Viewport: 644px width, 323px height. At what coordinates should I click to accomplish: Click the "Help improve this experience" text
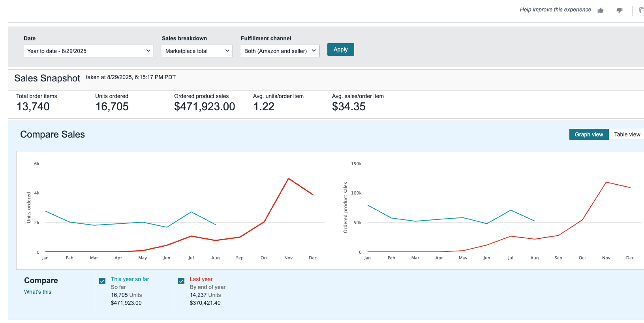pos(555,10)
